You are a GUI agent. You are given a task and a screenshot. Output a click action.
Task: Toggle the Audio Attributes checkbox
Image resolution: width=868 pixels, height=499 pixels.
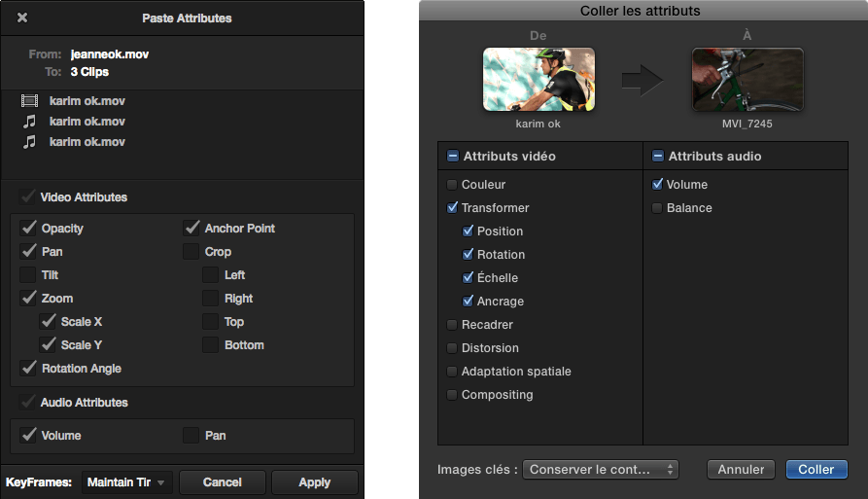(x=27, y=402)
